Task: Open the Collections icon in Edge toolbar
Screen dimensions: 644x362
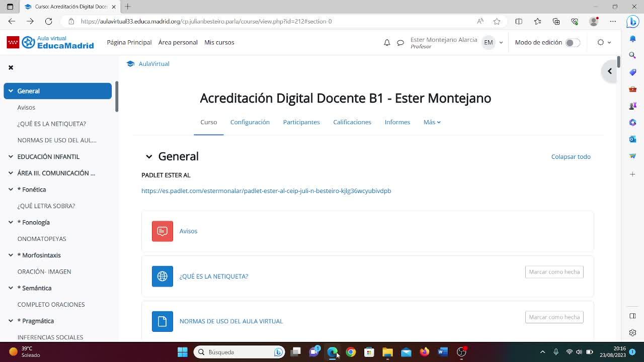Action: point(556,21)
